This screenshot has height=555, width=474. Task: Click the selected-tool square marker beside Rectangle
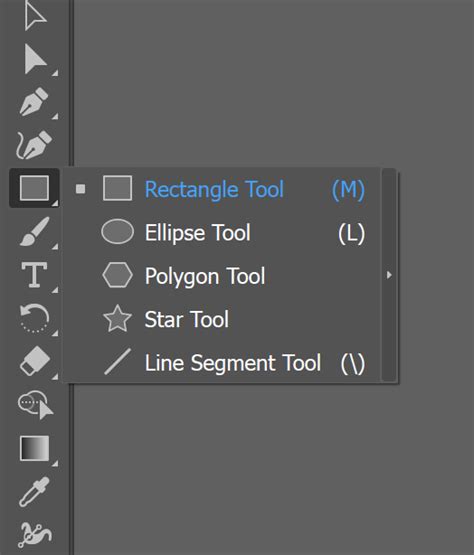(x=80, y=189)
